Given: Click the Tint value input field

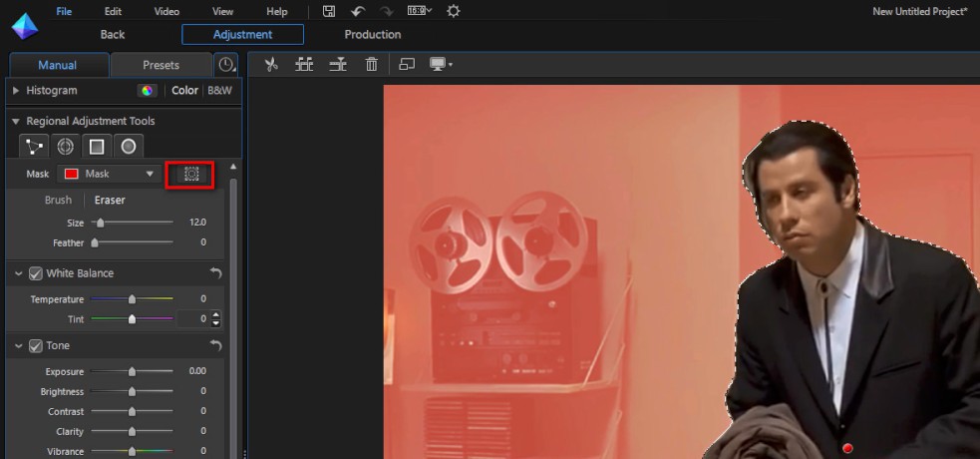Looking at the screenshot, I should coord(193,319).
